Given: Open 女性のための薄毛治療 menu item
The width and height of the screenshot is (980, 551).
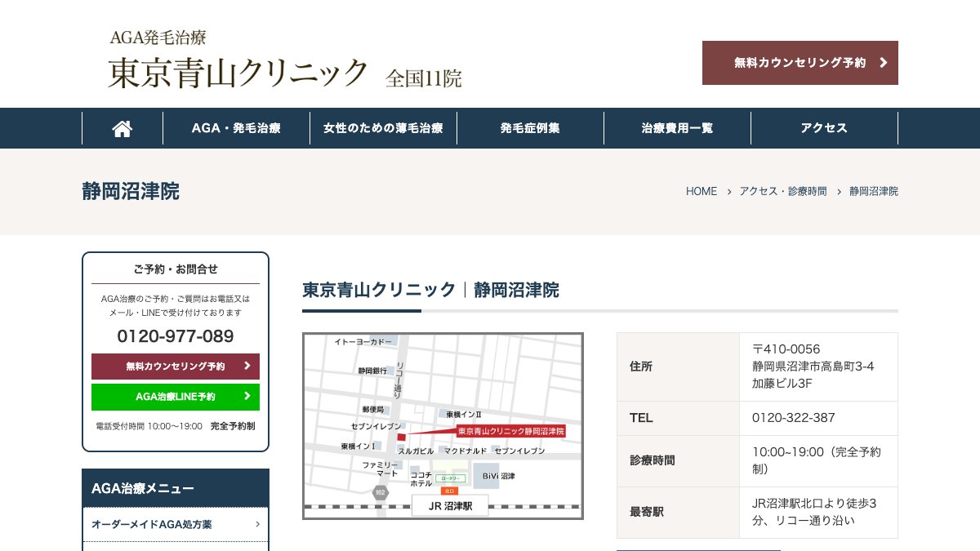Looking at the screenshot, I should 383,128.
